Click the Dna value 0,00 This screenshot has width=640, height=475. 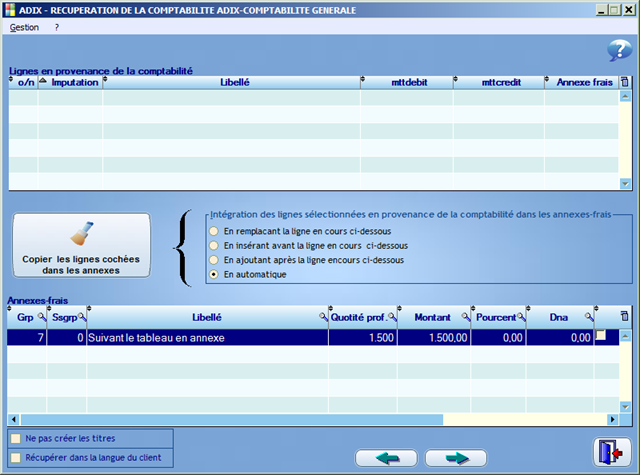560,337
